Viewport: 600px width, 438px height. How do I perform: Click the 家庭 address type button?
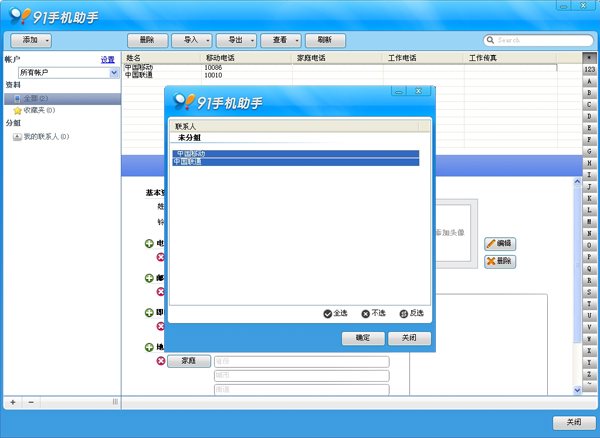pyautogui.click(x=189, y=361)
